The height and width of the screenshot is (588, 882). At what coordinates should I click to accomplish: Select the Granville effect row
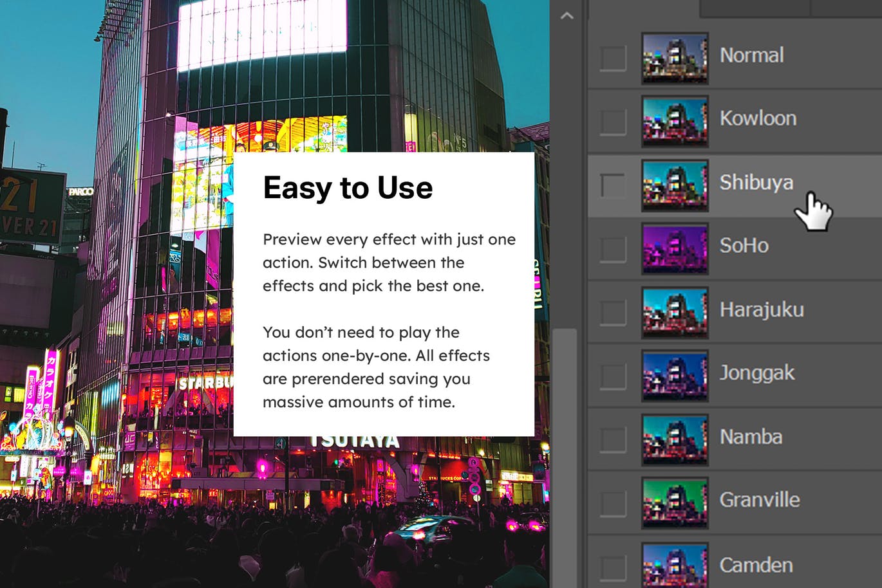pos(760,500)
